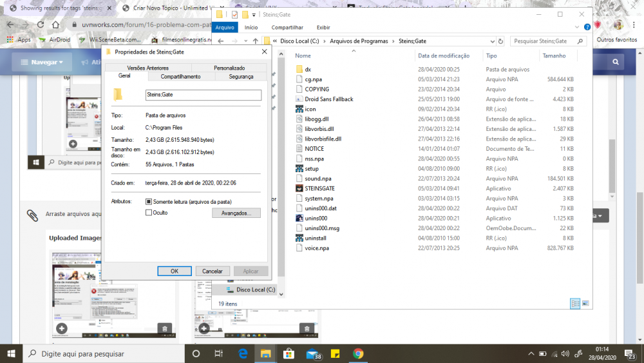Launch Microsoft Edge from taskbar
The width and height of the screenshot is (644, 363).
(243, 353)
